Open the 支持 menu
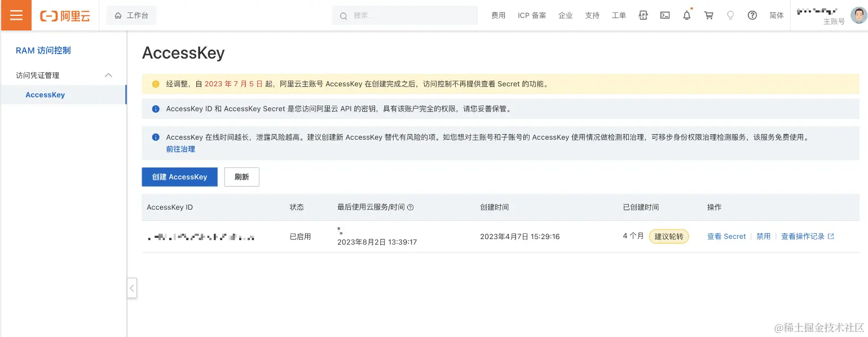Viewport: 868px width, 337px height. pos(592,16)
